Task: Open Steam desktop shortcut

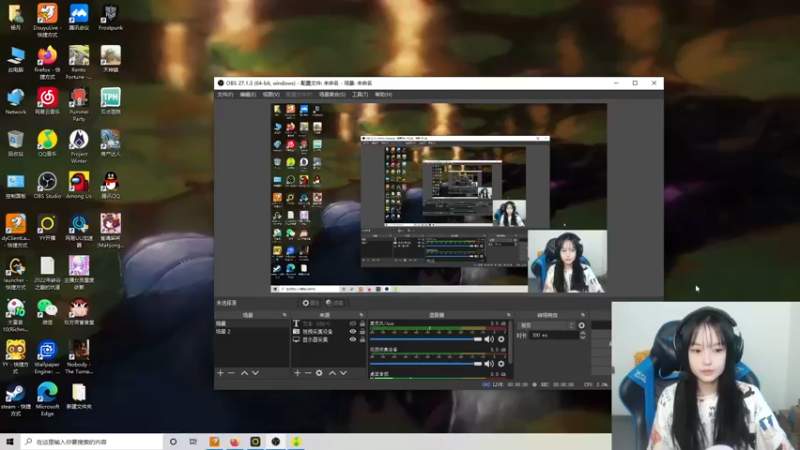Action: coord(15,400)
